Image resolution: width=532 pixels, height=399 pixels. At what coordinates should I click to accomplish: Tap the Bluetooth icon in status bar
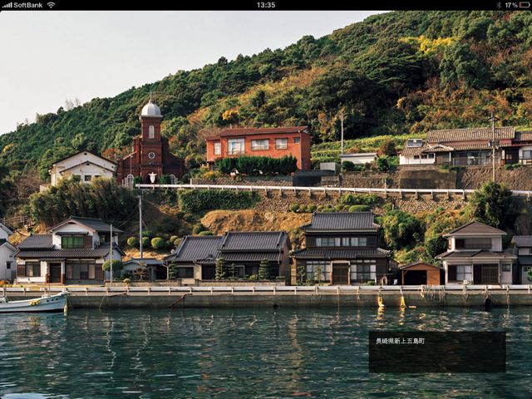point(499,5)
